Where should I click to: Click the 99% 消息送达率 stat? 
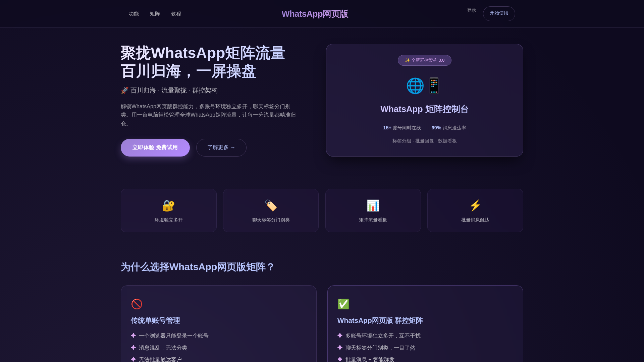pyautogui.click(x=449, y=128)
